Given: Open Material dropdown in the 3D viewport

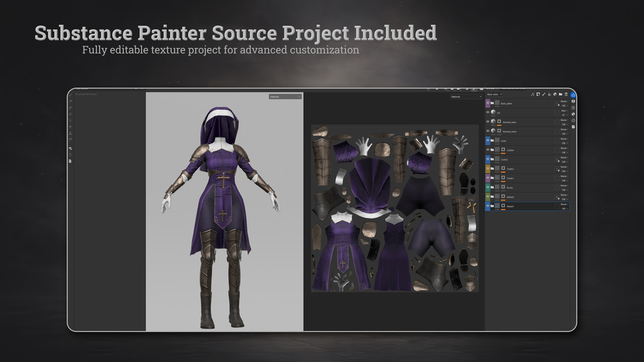Looking at the screenshot, I should 285,97.
